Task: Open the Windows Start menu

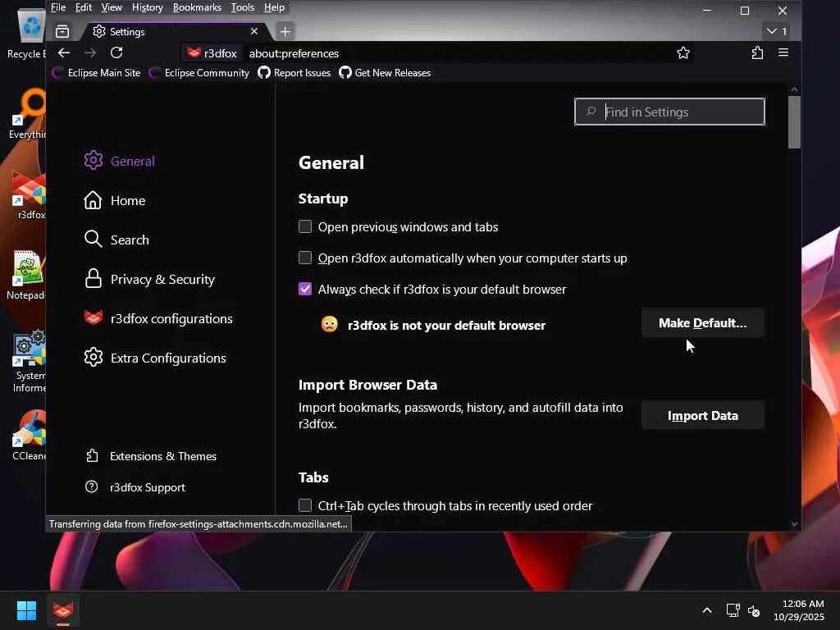Action: click(26, 610)
